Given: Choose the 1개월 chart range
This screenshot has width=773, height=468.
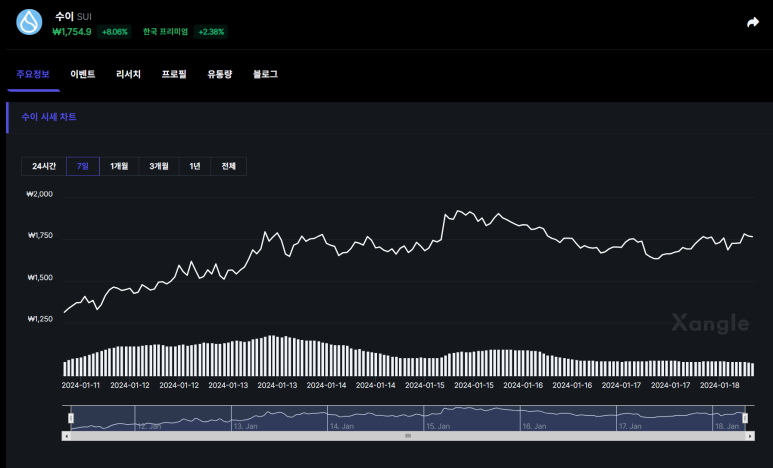Looking at the screenshot, I should (119, 166).
